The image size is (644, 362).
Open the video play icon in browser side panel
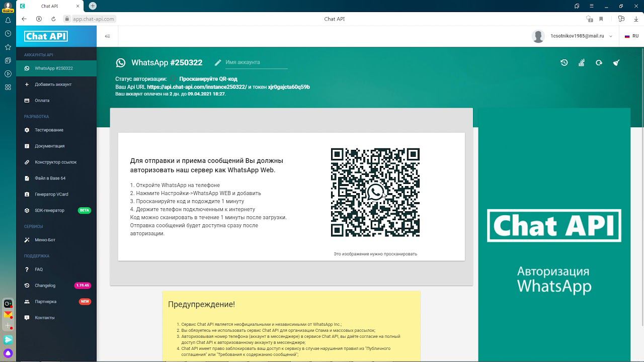(x=8, y=74)
